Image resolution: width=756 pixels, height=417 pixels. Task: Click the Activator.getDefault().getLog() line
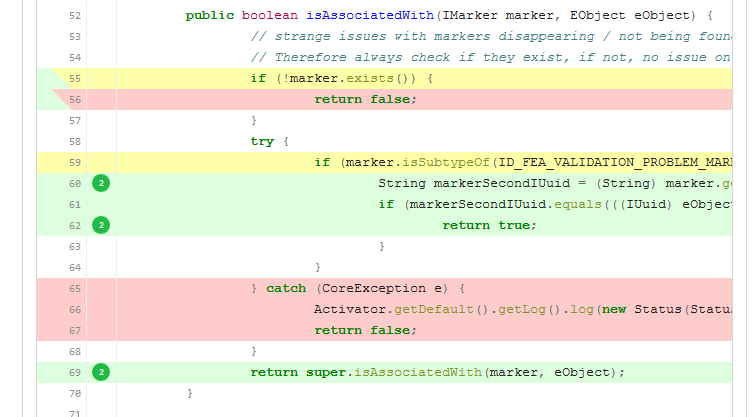click(523, 309)
